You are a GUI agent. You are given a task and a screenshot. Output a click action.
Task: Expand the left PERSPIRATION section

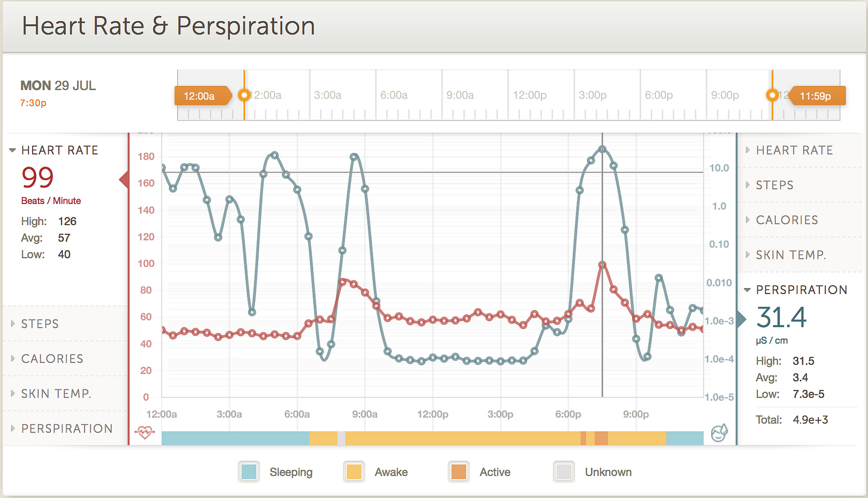(x=67, y=429)
